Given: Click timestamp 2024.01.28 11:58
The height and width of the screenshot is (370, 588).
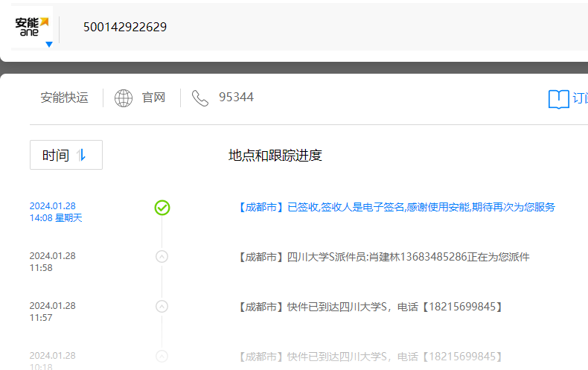Looking at the screenshot, I should click(x=53, y=261).
